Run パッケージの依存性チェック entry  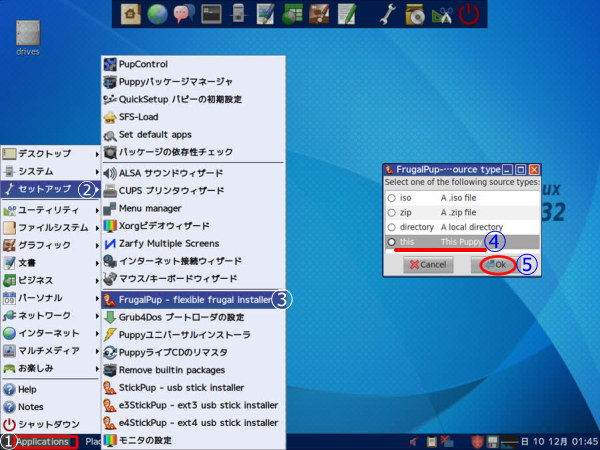[193, 152]
